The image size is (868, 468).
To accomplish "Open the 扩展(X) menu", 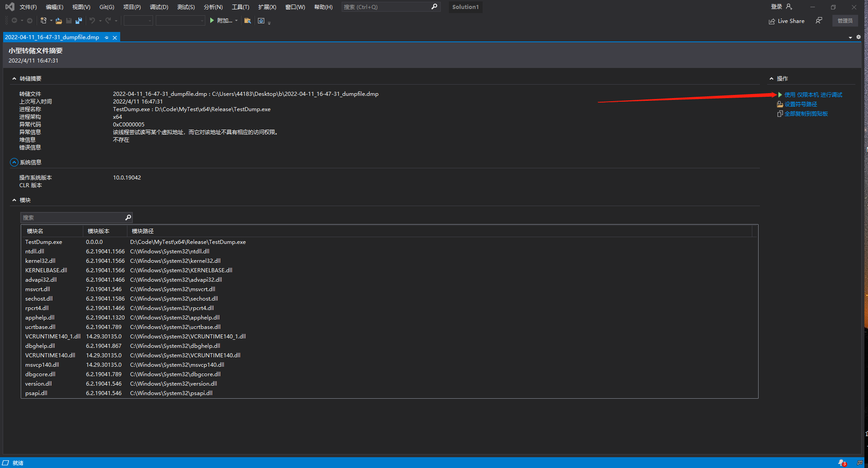I will click(x=267, y=7).
